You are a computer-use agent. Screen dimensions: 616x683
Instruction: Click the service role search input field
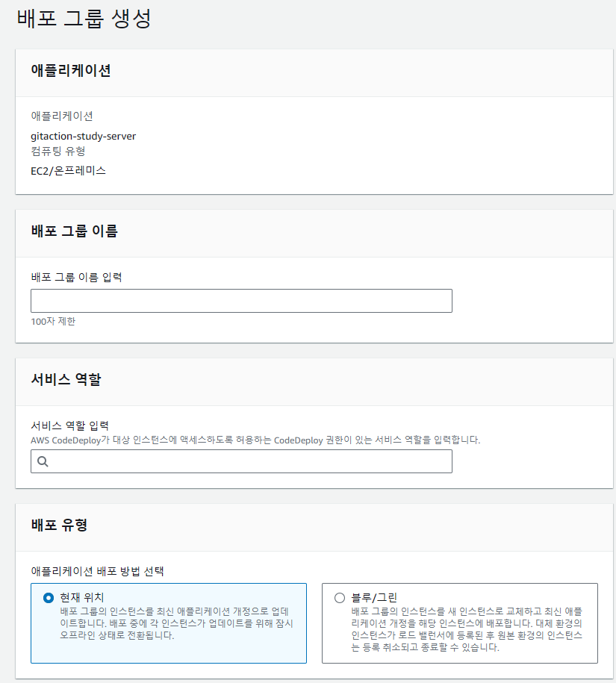coord(241,461)
